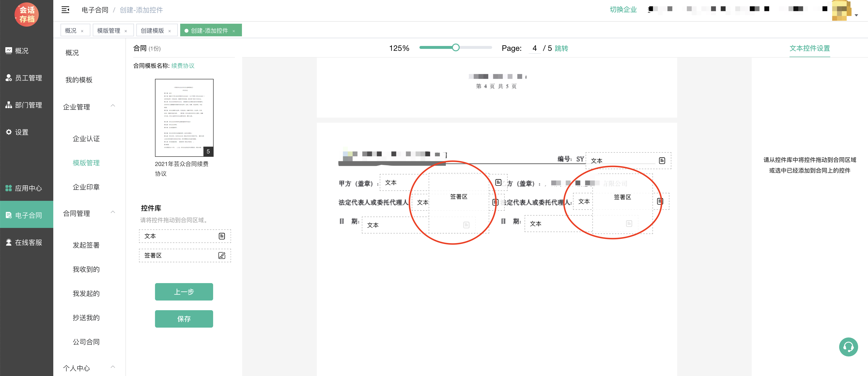Open 我收到的 menu item
This screenshot has width=868, height=376.
(86, 269)
